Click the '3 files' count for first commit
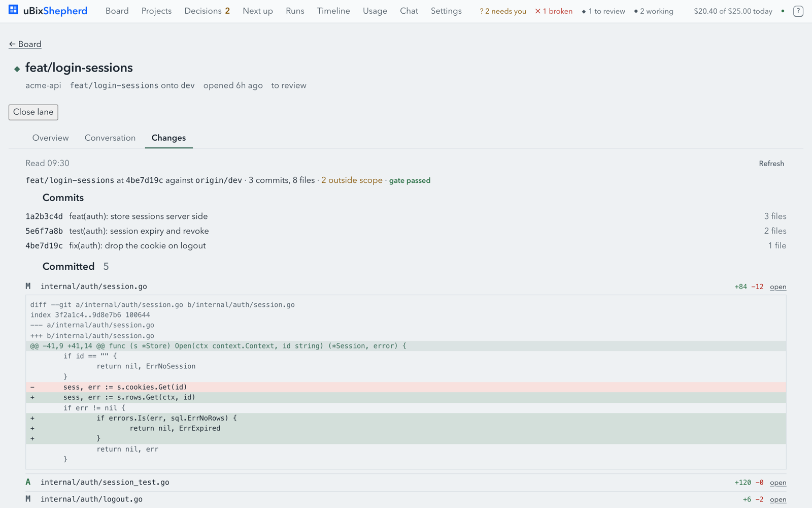812x508 pixels. (x=775, y=216)
